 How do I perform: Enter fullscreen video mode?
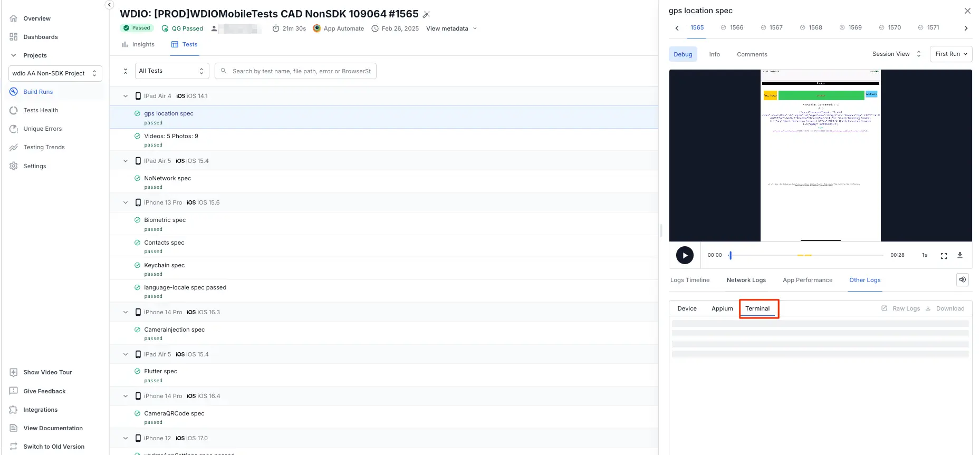tap(944, 256)
